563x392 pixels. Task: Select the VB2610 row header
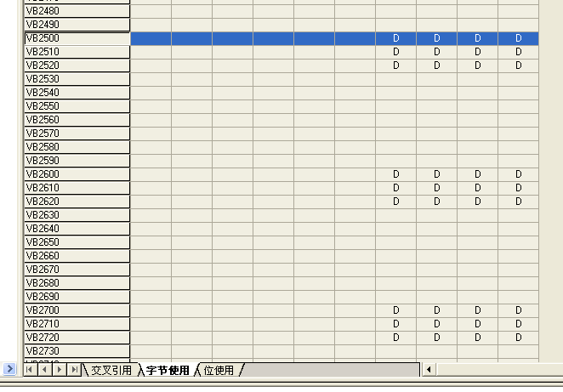tap(77, 188)
